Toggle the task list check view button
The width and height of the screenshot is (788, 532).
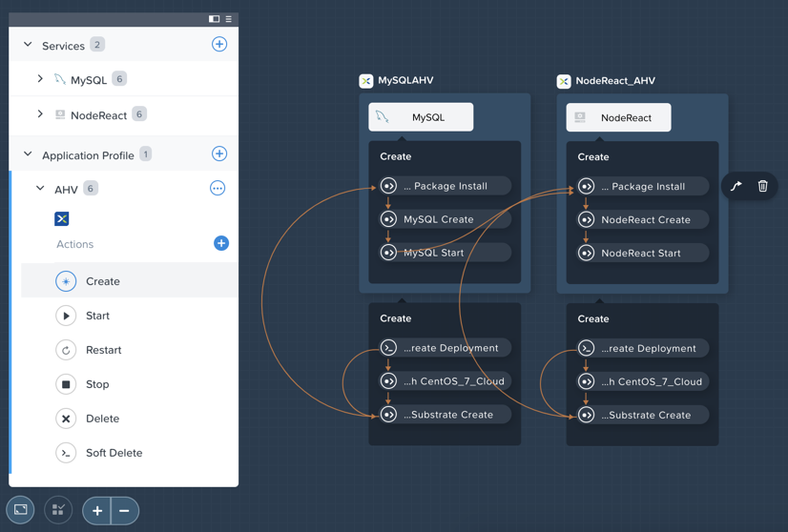[x=58, y=510]
